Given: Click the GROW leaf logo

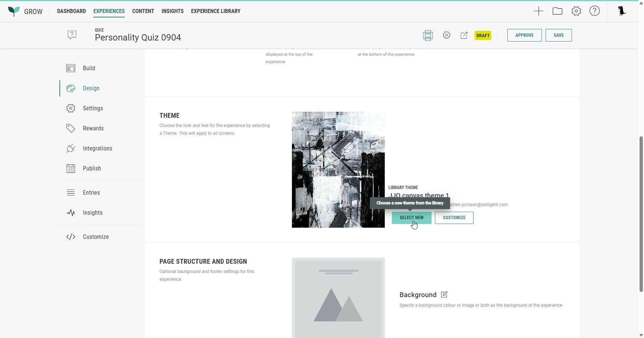Looking at the screenshot, I should point(14,11).
